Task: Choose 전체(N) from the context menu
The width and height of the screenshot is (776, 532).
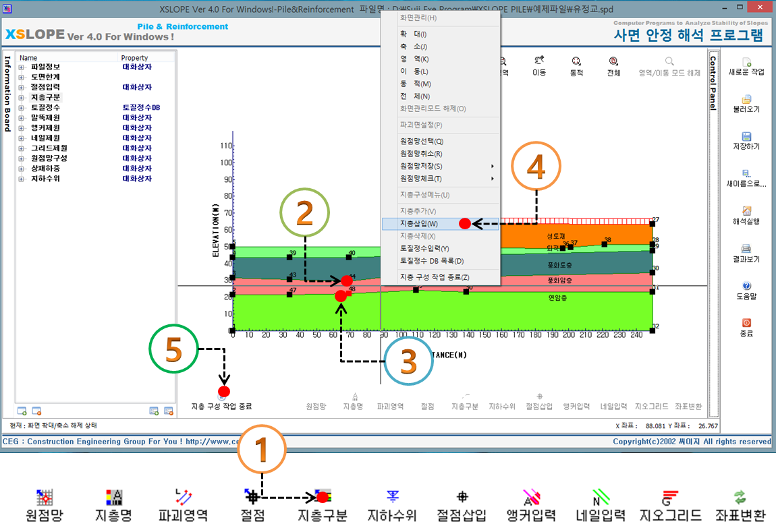Action: pos(441,96)
